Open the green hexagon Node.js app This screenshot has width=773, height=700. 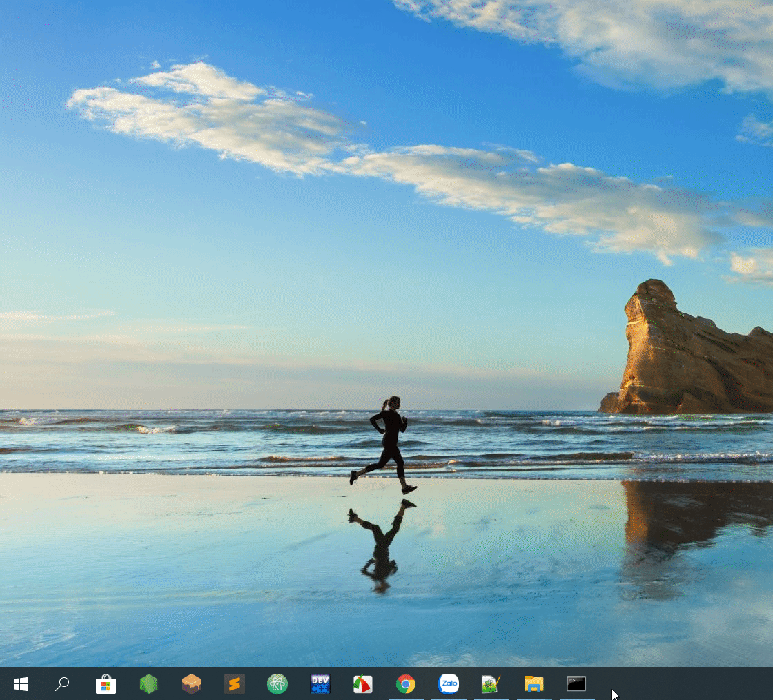point(148,683)
